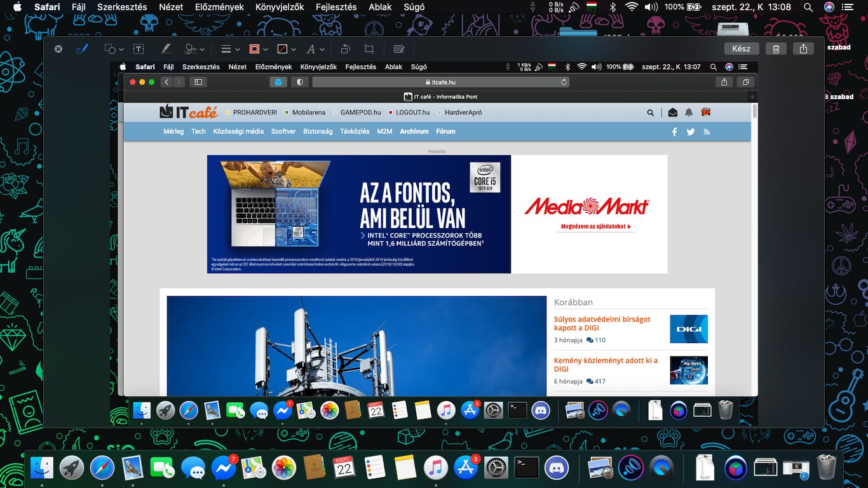Select the Sketch pen tool in Markup toolbar

click(82, 49)
